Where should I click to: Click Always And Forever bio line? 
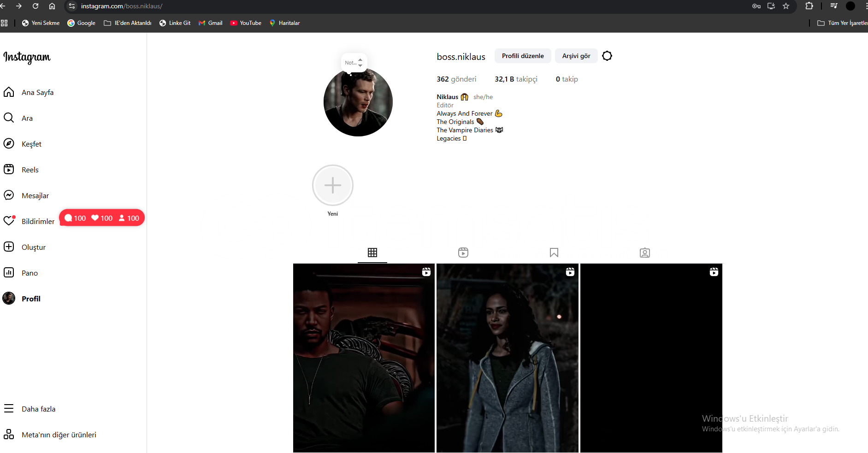[469, 113]
